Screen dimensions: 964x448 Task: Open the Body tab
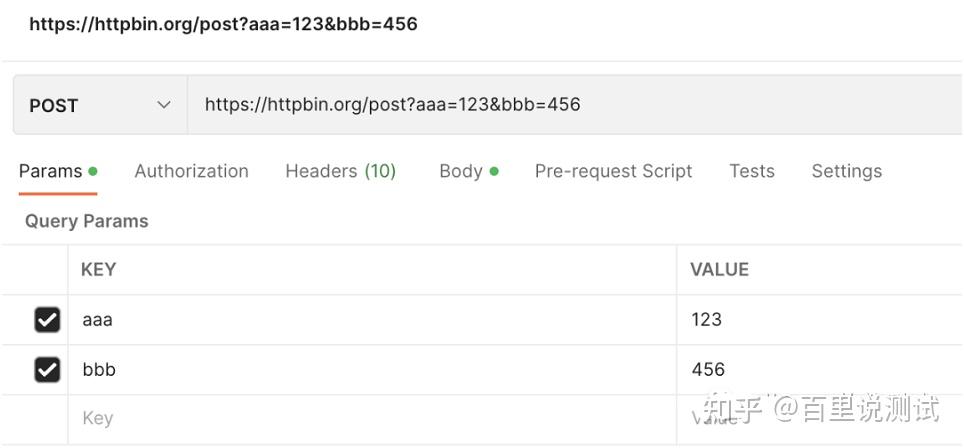point(461,171)
